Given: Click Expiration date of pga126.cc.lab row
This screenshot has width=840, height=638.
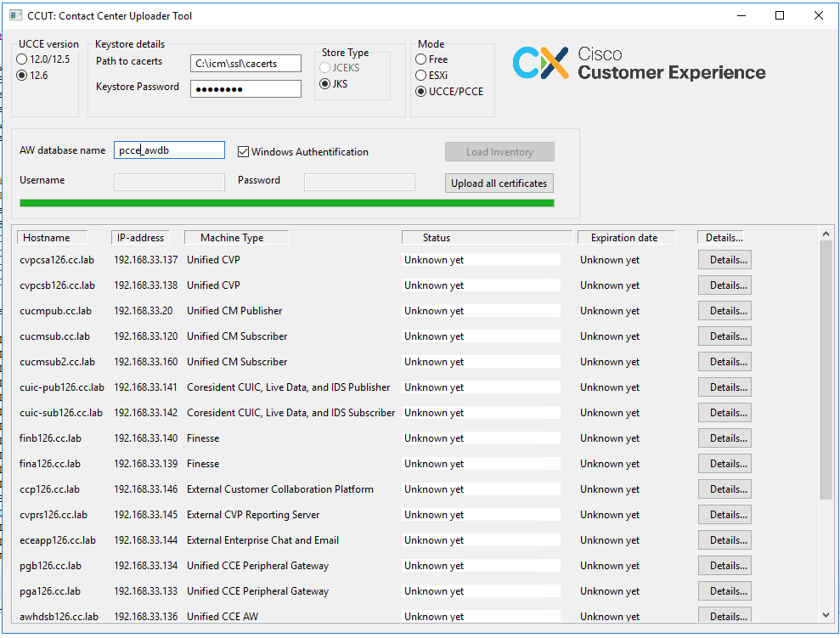Looking at the screenshot, I should (x=610, y=591).
